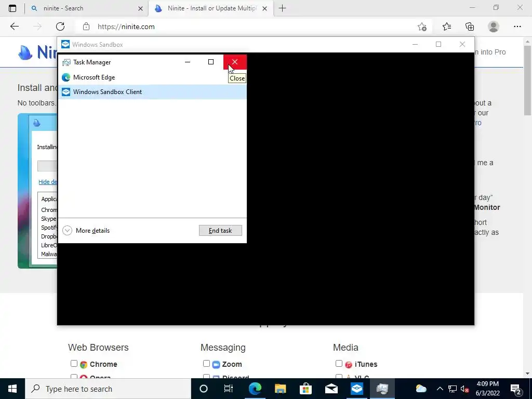Open the Favorites list icon
532x399 pixels.
tap(447, 26)
